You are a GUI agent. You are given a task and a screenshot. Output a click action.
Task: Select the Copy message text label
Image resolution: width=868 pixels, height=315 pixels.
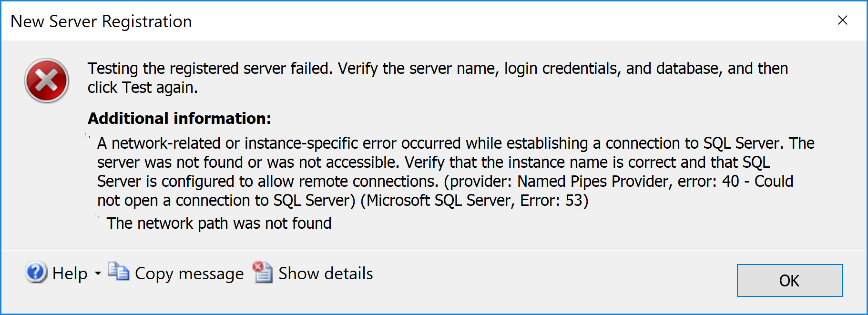(189, 274)
